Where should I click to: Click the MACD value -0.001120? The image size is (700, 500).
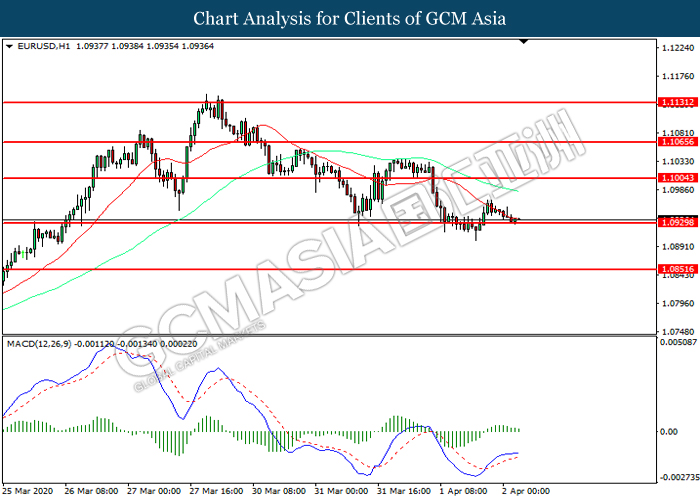coord(94,344)
